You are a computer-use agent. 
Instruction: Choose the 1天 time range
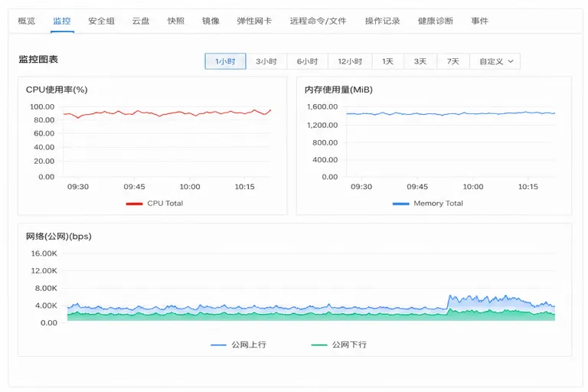387,61
